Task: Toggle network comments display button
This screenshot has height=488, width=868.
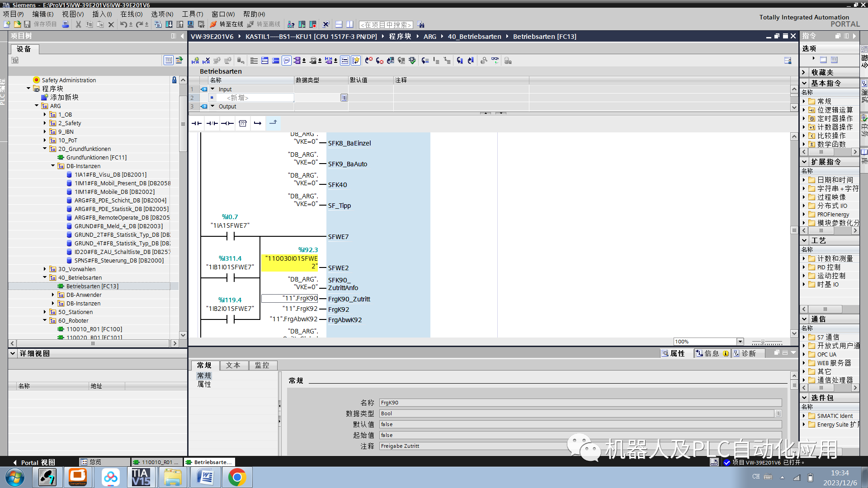Action: coord(344,61)
